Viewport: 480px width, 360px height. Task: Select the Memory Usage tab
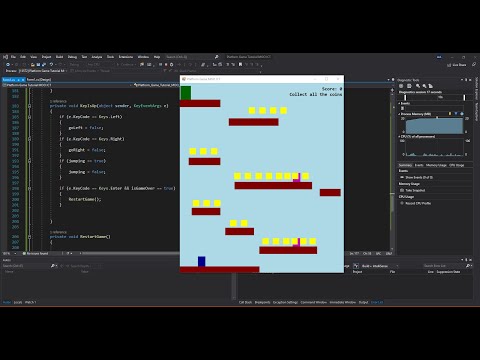point(436,165)
